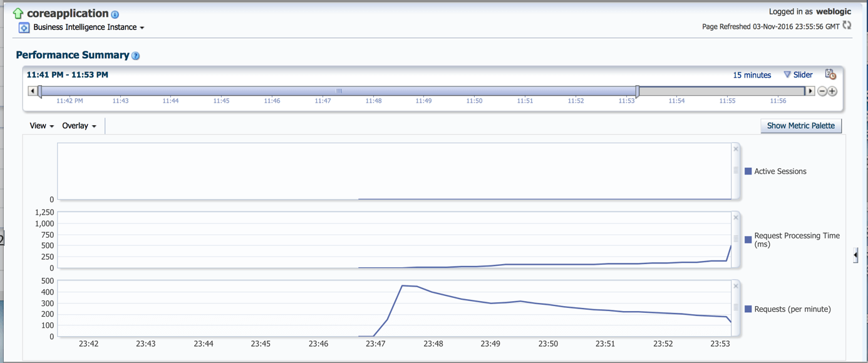Click the 11:48 tick on the timeline

[373, 101]
